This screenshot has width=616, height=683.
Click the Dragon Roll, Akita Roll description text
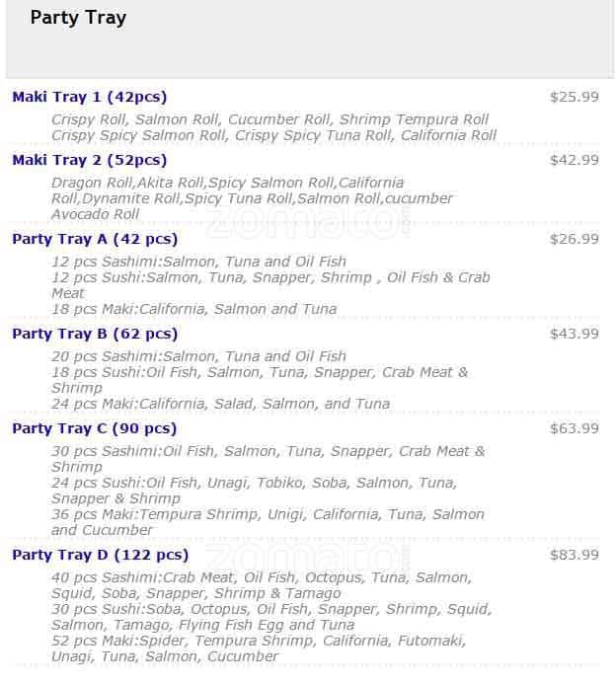pyautogui.click(x=227, y=183)
